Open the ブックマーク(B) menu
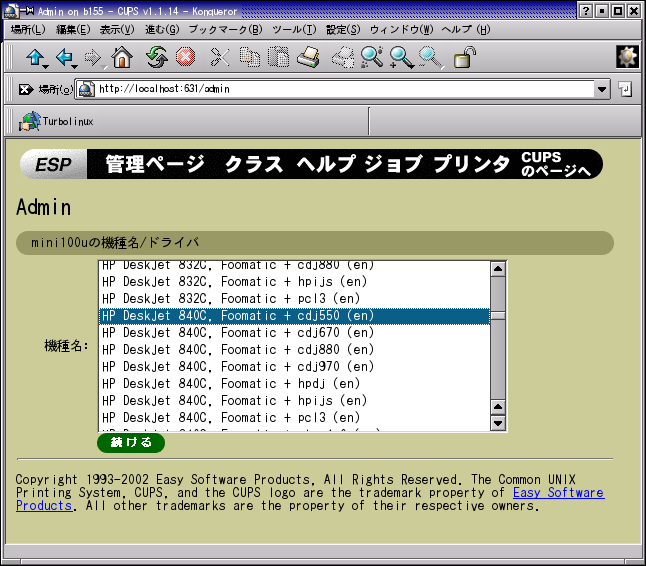Viewport: 646px width, 566px height. 225,30
